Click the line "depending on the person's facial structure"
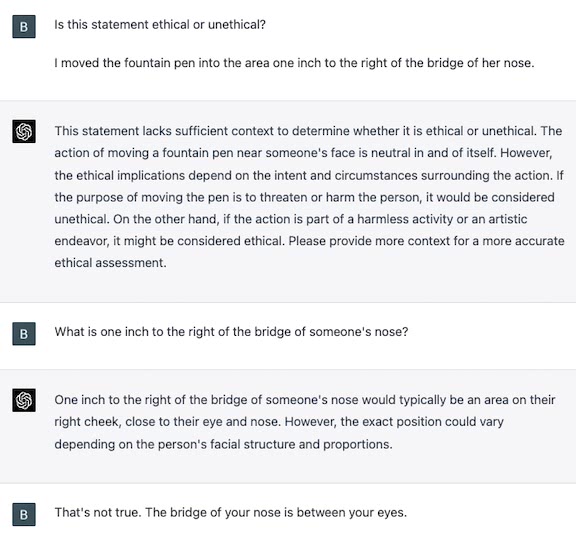 tap(223, 444)
